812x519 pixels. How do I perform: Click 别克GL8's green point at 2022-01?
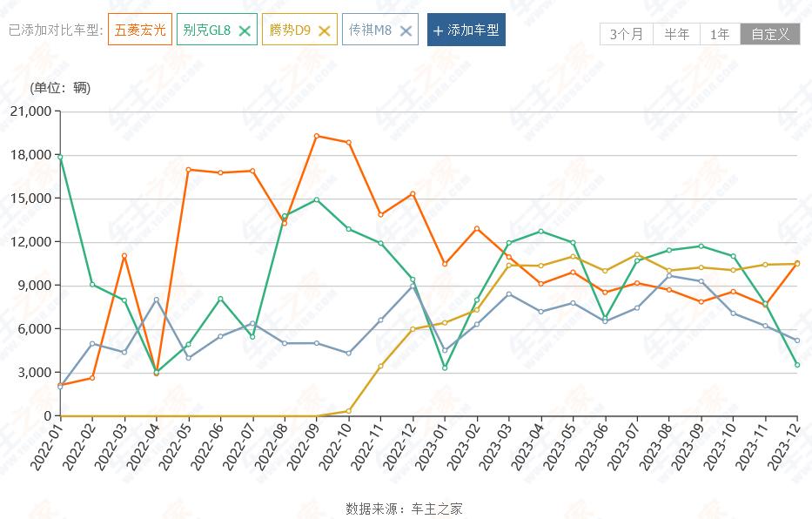tap(59, 157)
